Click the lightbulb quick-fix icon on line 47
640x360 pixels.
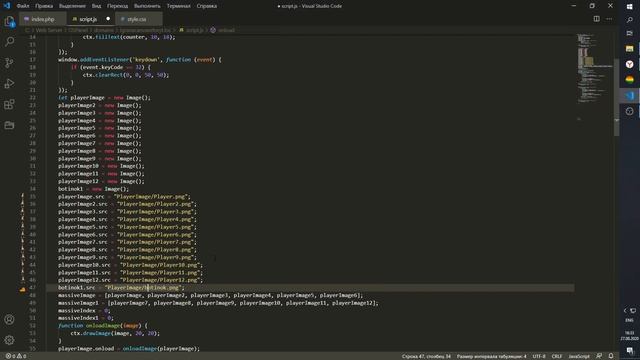pos(22,289)
